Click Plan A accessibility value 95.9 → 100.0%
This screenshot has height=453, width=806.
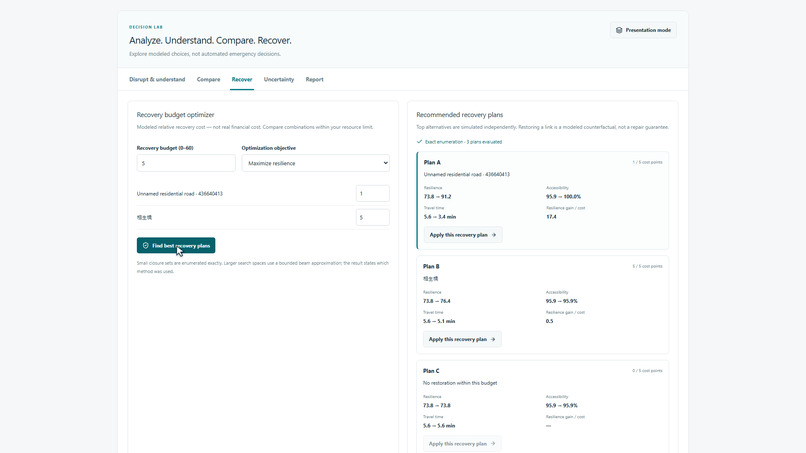click(x=563, y=197)
